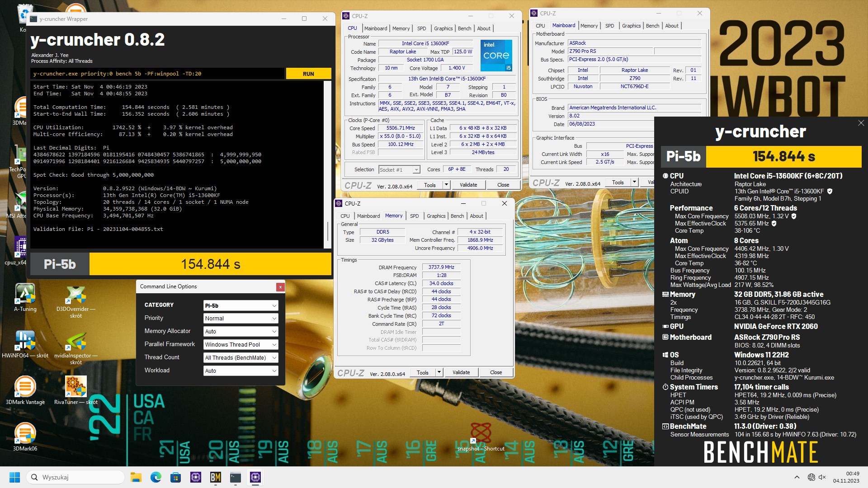The width and height of the screenshot is (868, 488).
Task: Select Graphics tab in CPU-Z Memory window
Action: (436, 216)
